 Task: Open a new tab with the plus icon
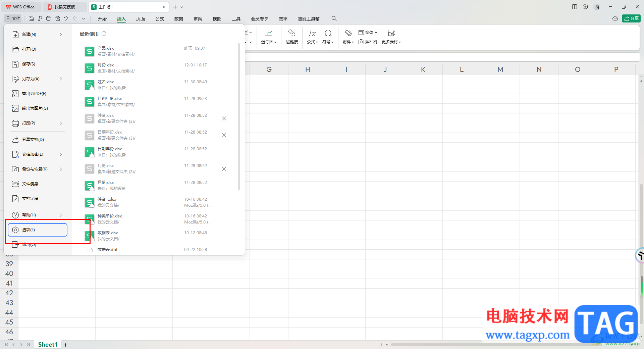(x=175, y=7)
